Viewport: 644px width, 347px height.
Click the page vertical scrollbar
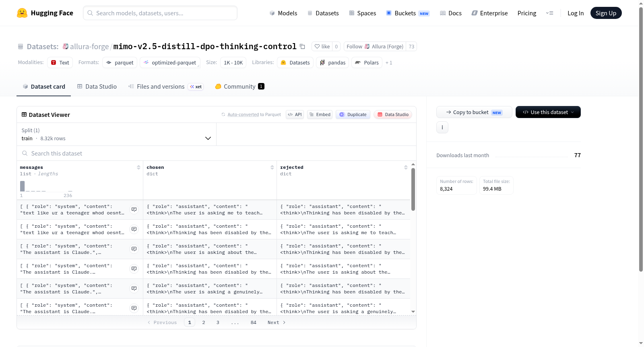[x=641, y=139]
